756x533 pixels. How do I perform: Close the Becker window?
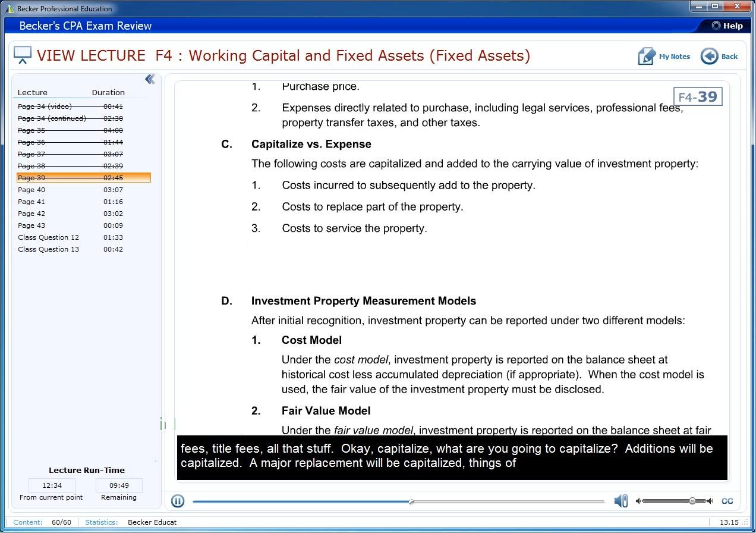tap(736, 7)
